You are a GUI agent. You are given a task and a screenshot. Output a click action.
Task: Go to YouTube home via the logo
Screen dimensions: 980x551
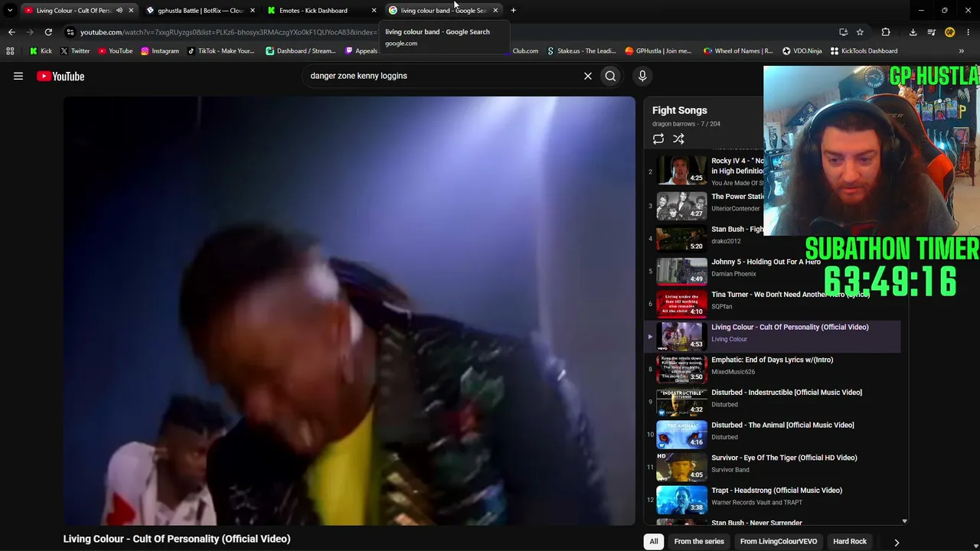tap(60, 76)
